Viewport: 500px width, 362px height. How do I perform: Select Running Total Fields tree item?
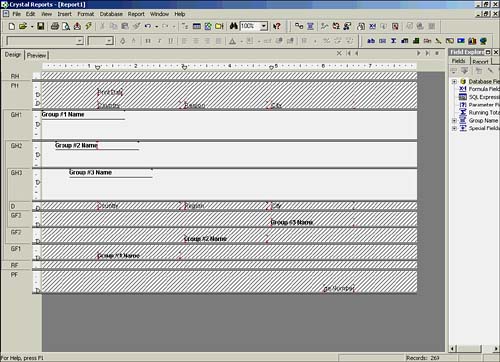[x=484, y=112]
